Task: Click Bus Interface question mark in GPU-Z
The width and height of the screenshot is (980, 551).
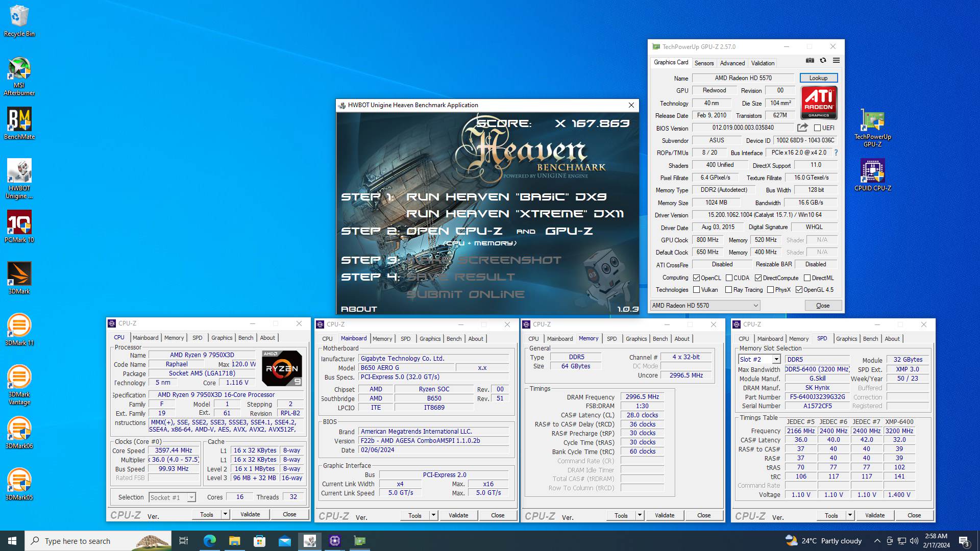Action: point(836,153)
